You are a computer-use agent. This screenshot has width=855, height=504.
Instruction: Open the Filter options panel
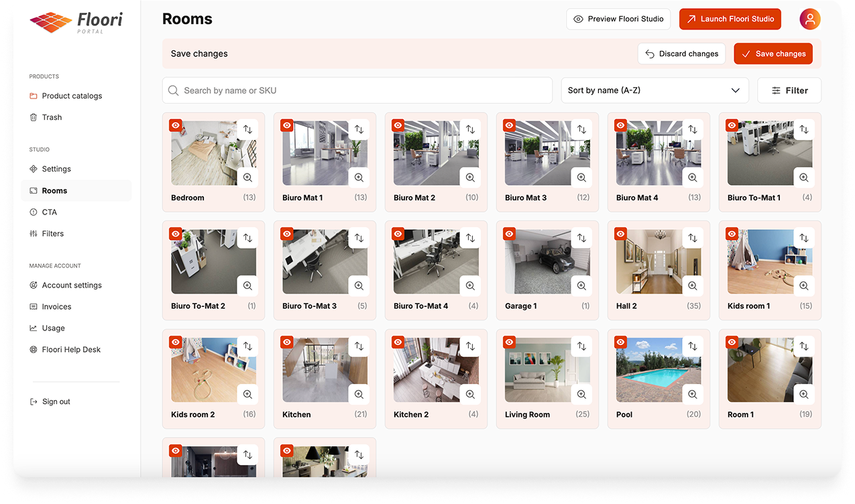click(x=789, y=90)
